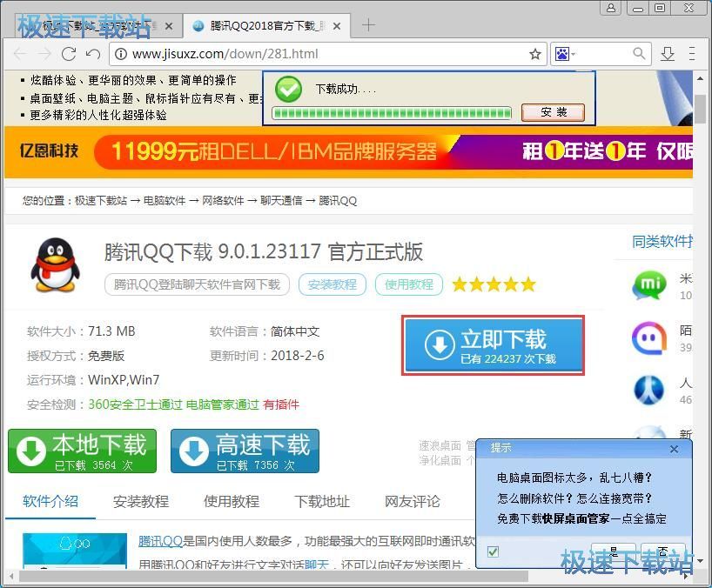Bookmark page with the star icon
Image resolution: width=712 pixels, height=588 pixels.
click(535, 54)
